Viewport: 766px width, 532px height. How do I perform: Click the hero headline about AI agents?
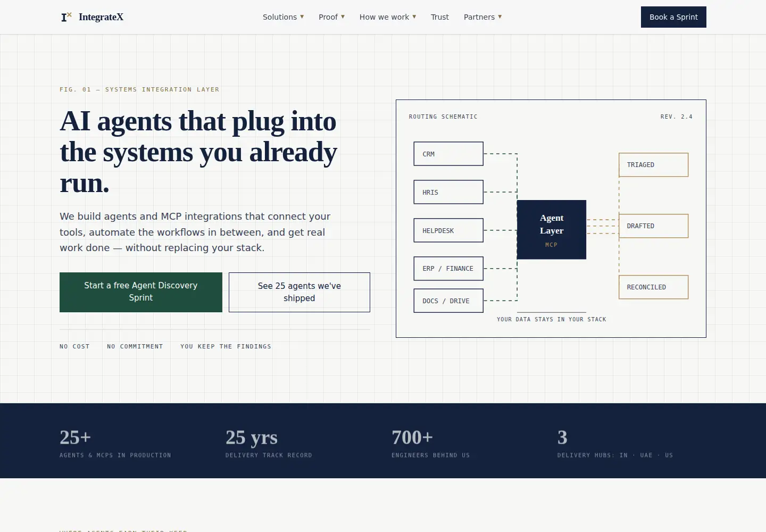tap(198, 152)
